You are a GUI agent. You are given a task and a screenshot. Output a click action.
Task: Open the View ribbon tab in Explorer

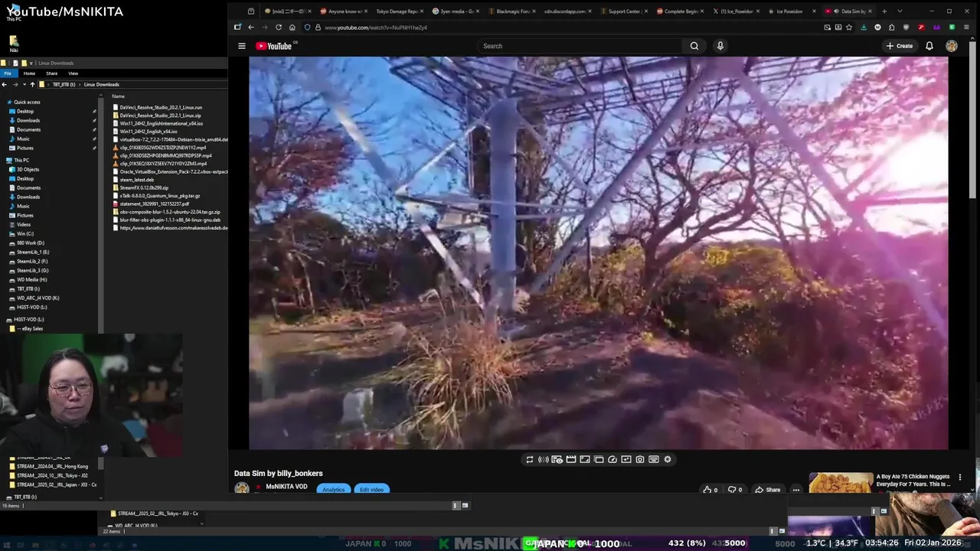[x=73, y=73]
